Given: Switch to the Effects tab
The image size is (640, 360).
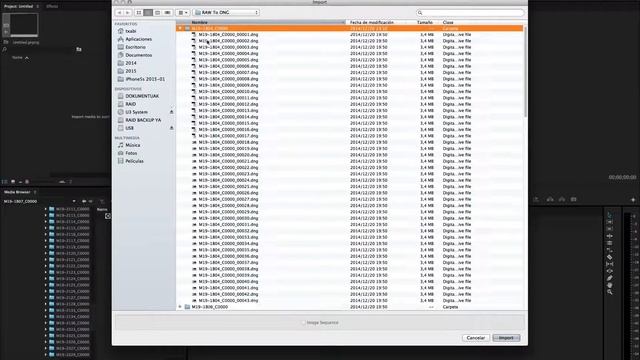Looking at the screenshot, I should 52,7.
